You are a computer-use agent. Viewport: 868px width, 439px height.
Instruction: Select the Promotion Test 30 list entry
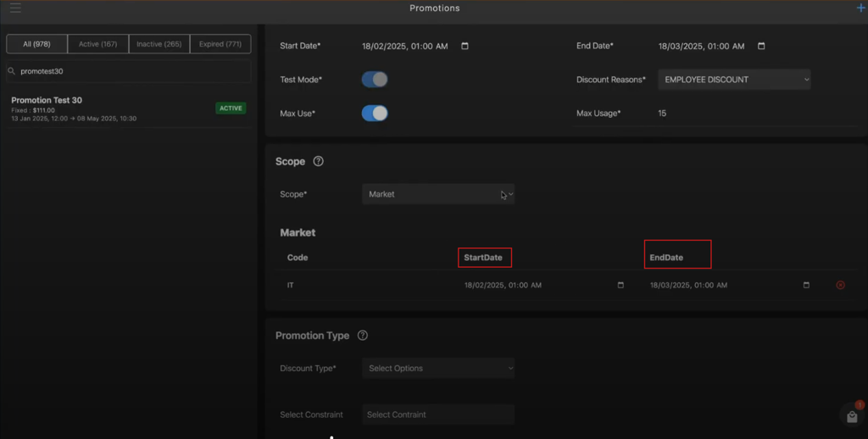129,108
